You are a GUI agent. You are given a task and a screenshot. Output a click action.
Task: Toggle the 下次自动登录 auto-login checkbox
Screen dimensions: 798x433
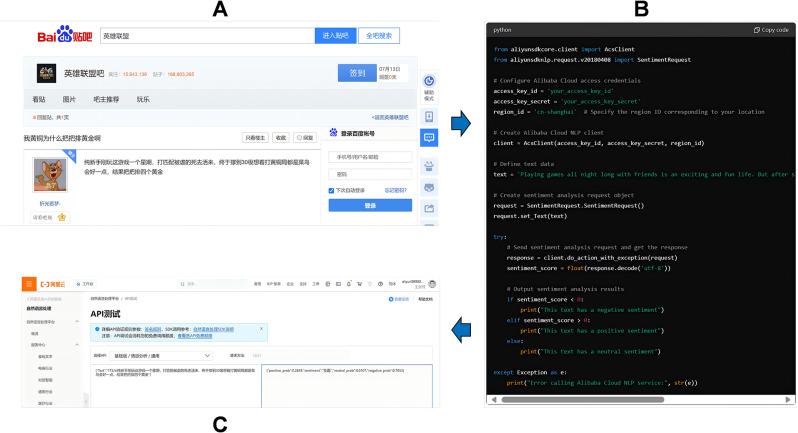pos(331,190)
